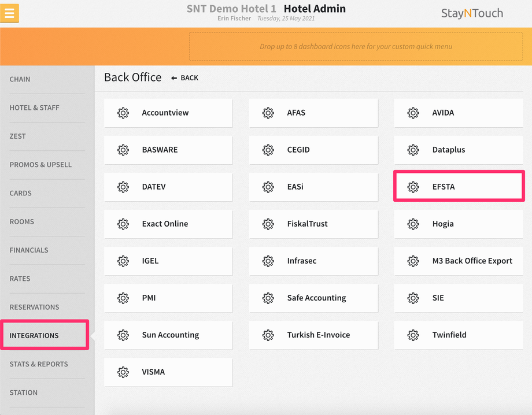The height and width of the screenshot is (415, 532).
Task: Click the IGEL gear icon
Action: click(123, 261)
